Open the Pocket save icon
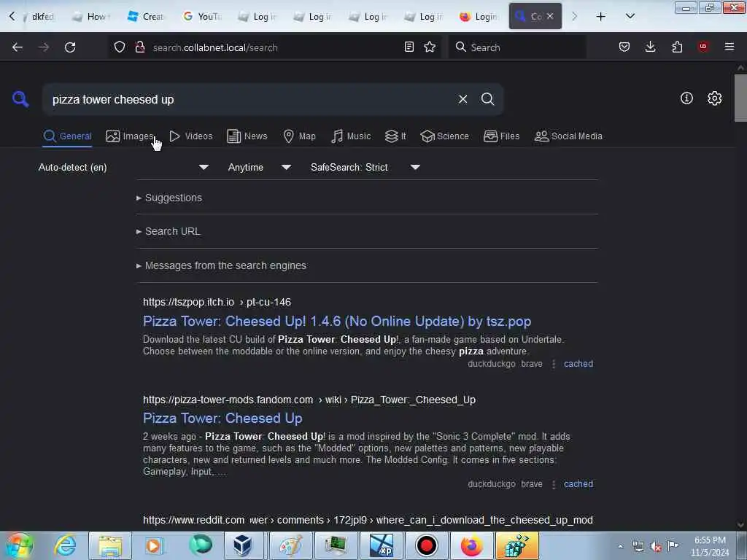 624,47
